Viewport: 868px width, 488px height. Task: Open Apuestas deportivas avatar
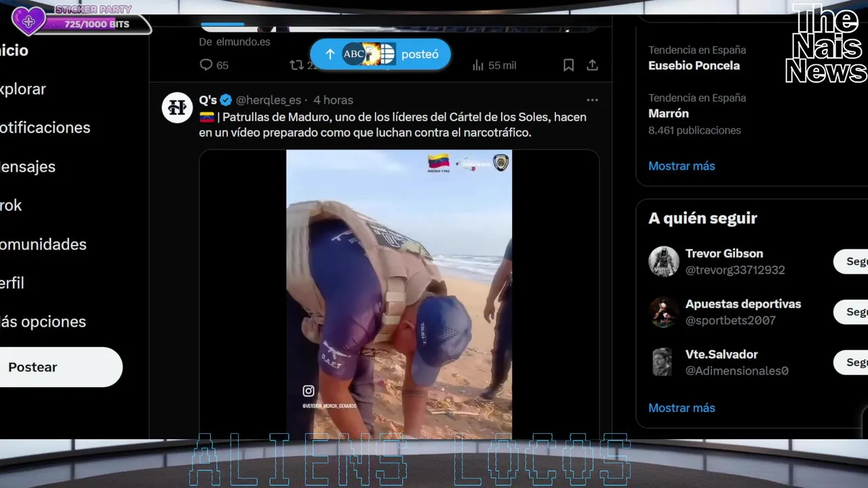pos(663,312)
